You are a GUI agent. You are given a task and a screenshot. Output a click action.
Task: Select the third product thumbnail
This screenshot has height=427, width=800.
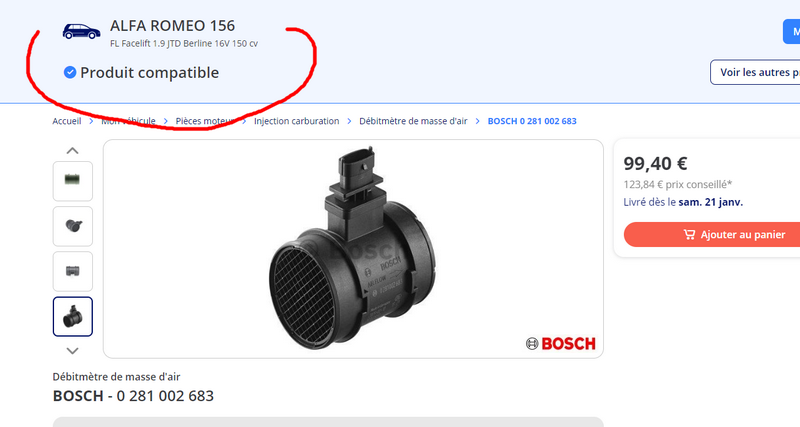tap(73, 271)
